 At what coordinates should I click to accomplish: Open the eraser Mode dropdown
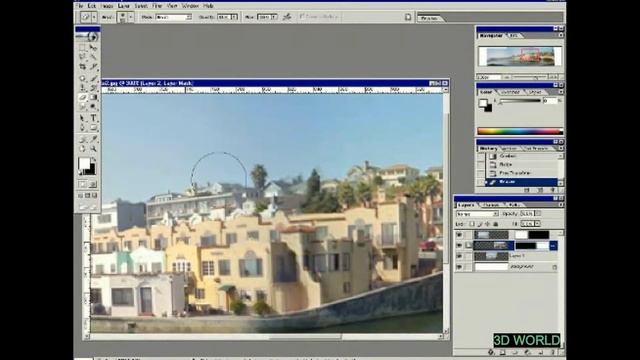coord(173,17)
